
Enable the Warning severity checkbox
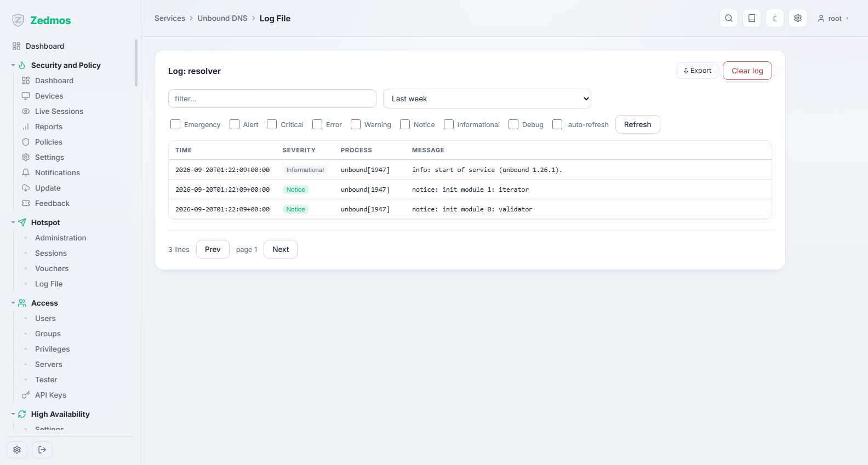(356, 124)
